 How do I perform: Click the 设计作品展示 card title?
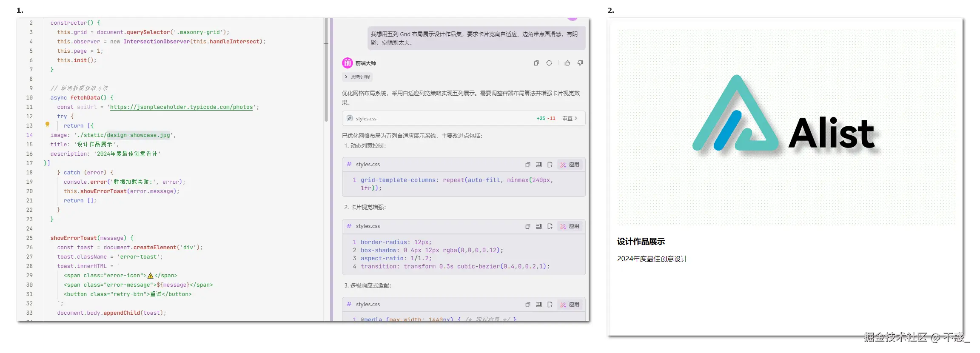(641, 242)
